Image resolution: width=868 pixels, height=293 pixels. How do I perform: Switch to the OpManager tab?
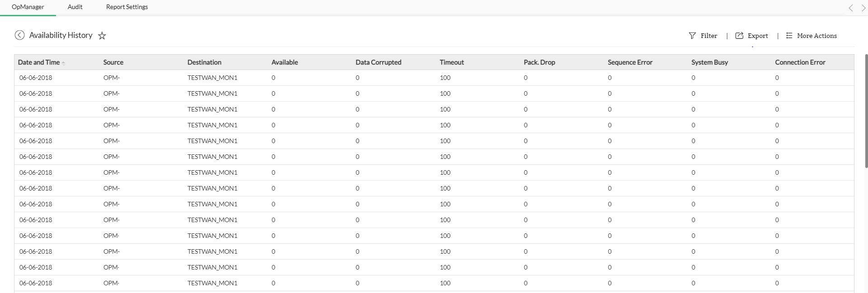click(x=28, y=7)
